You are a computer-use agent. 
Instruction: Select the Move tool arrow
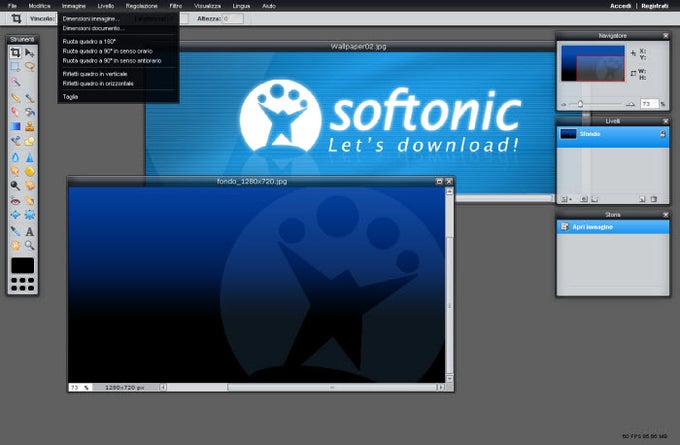(29, 52)
